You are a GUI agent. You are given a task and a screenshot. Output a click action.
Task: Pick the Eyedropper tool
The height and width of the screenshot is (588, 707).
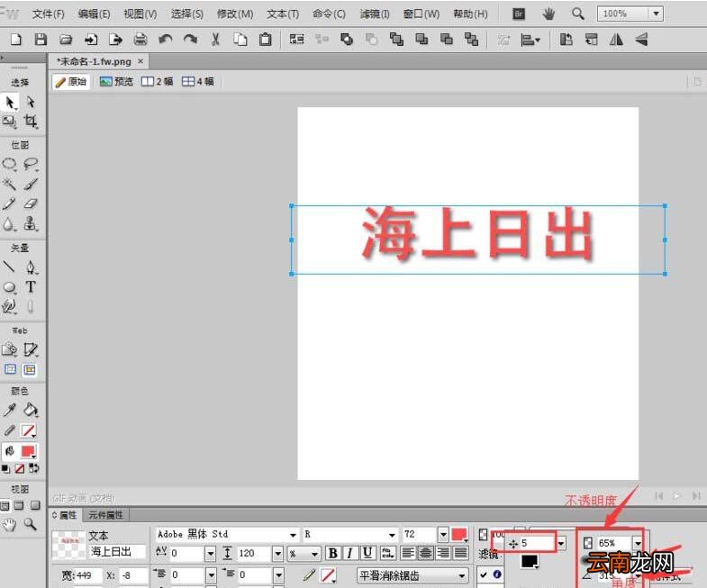tap(10, 410)
